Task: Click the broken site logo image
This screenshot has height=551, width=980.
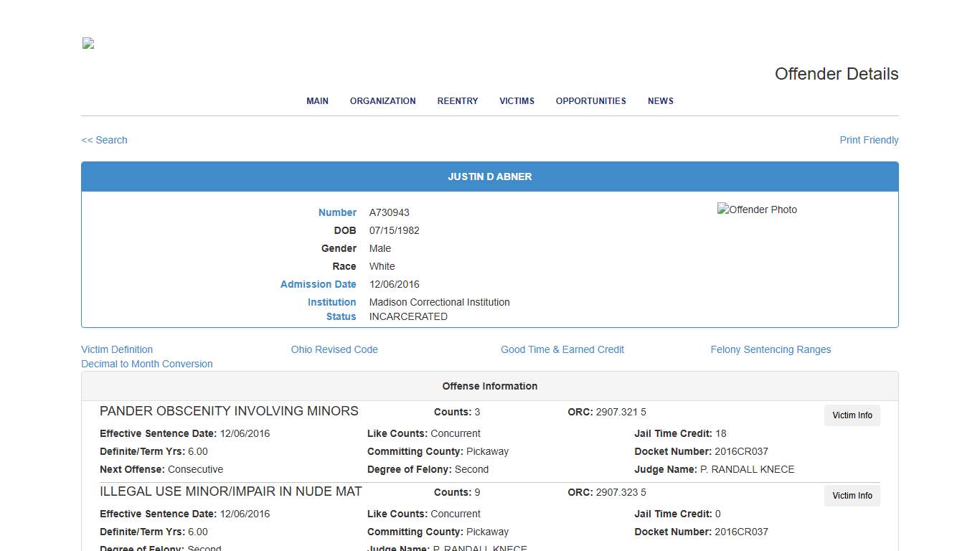Action: [x=87, y=43]
